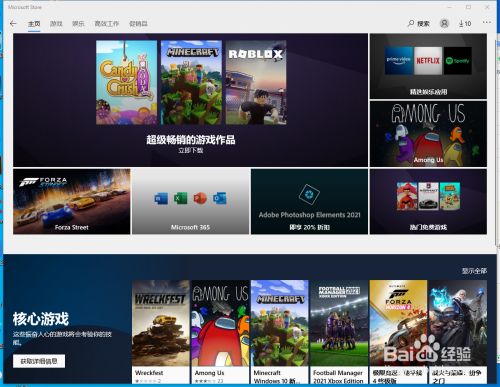Click the Netflix icon
Viewport: 500px width, 387px height.
[x=428, y=61]
